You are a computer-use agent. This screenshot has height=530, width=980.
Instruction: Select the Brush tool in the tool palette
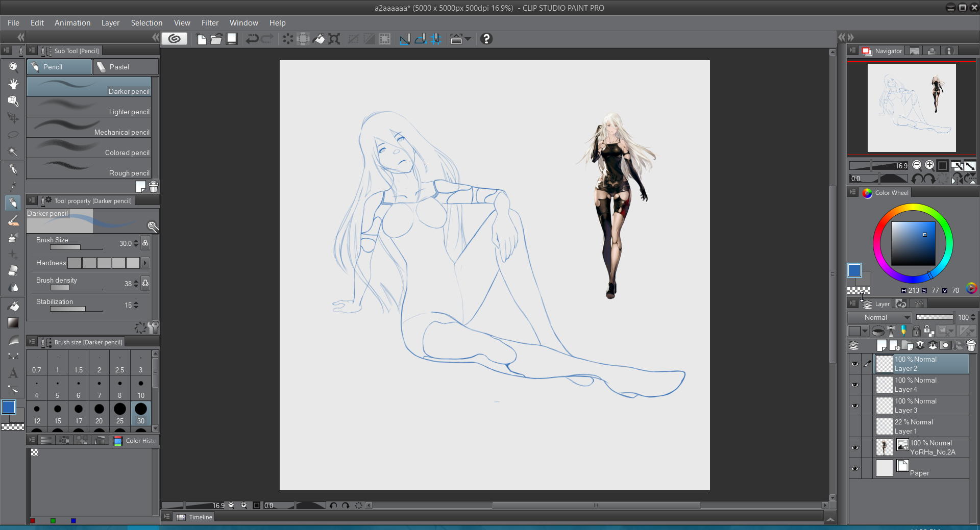(x=13, y=220)
